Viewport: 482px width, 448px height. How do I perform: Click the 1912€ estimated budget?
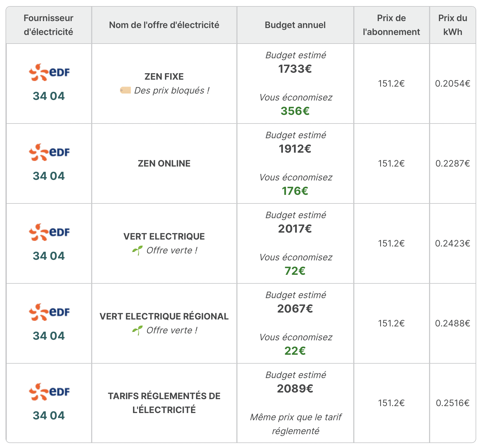coord(295,149)
